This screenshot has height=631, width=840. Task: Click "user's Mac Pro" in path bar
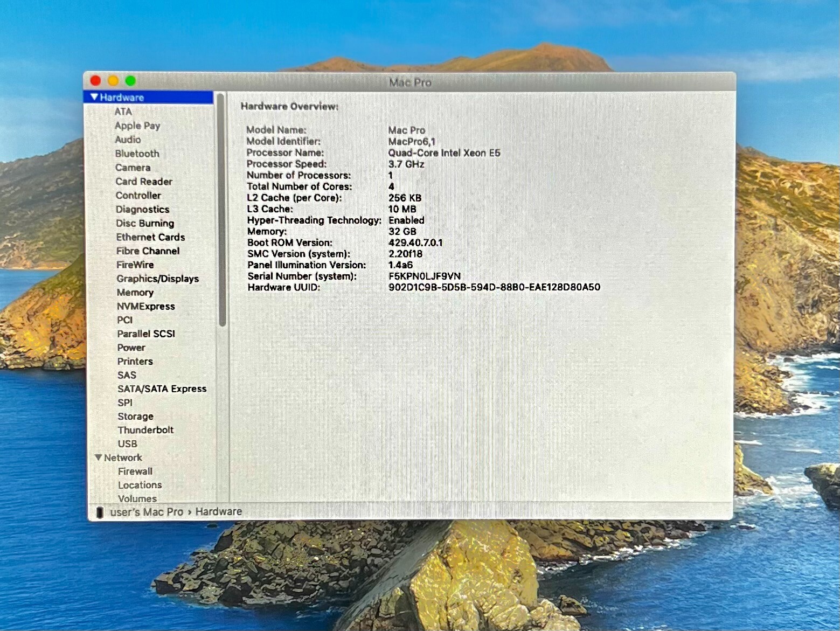[x=147, y=512]
